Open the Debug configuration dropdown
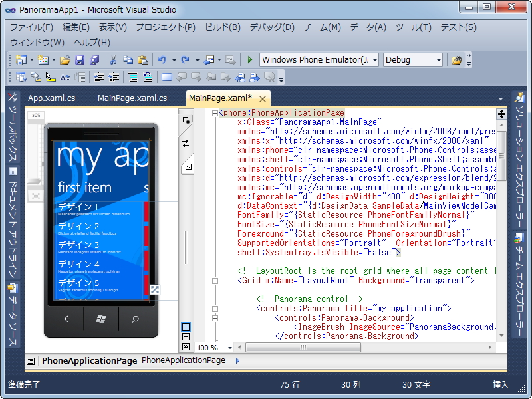Viewport: 532px width, 399px height. click(x=438, y=60)
